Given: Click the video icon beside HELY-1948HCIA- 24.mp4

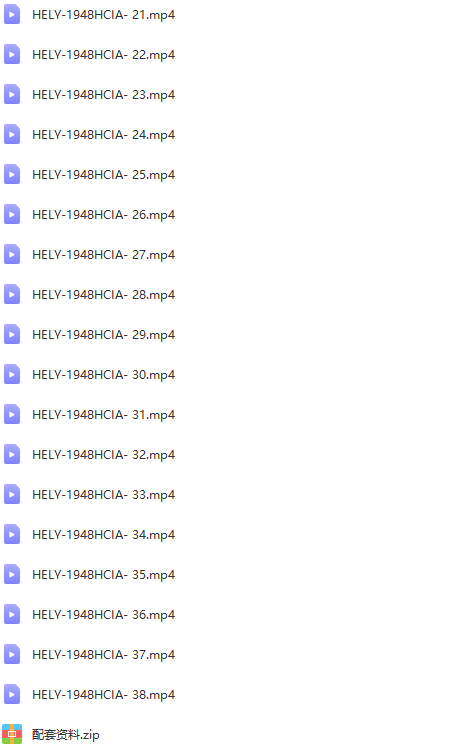Looking at the screenshot, I should coord(12,134).
